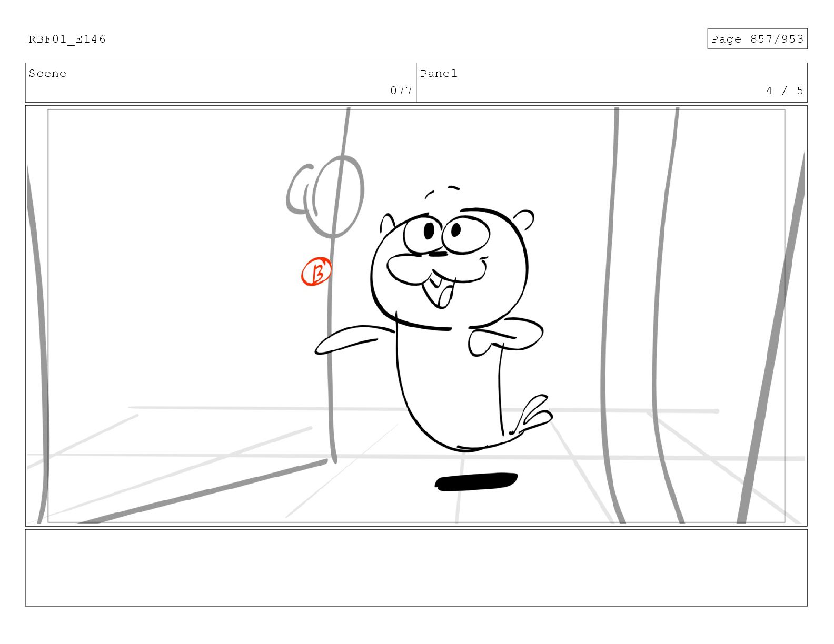This screenshot has width=834, height=644.
Task: Click the Page 857/953 indicator box
Action: click(757, 39)
